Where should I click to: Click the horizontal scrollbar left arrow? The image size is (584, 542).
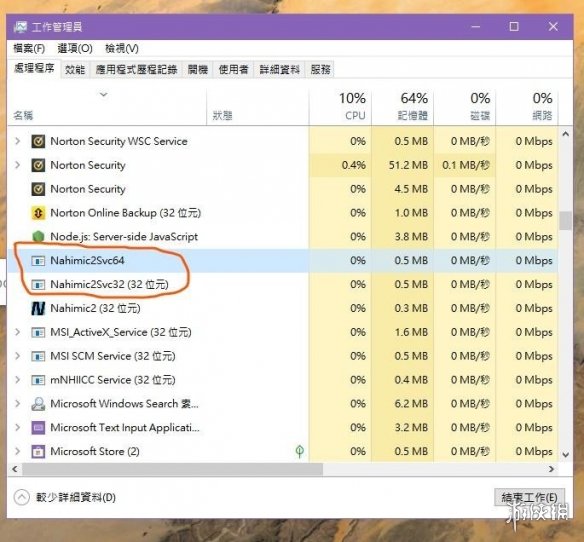coord(15,469)
